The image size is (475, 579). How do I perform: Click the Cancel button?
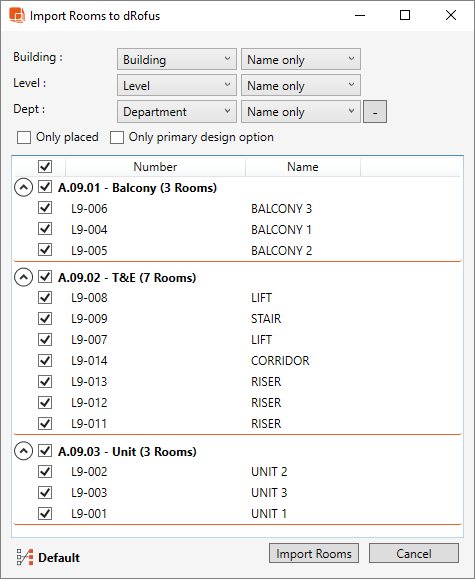[414, 553]
